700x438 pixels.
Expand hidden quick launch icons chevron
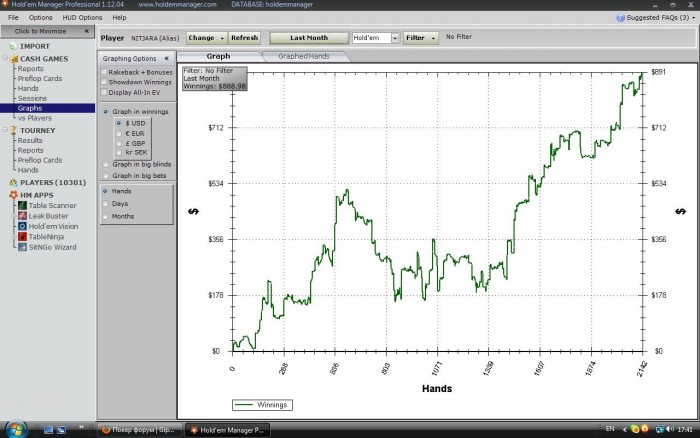81,427
